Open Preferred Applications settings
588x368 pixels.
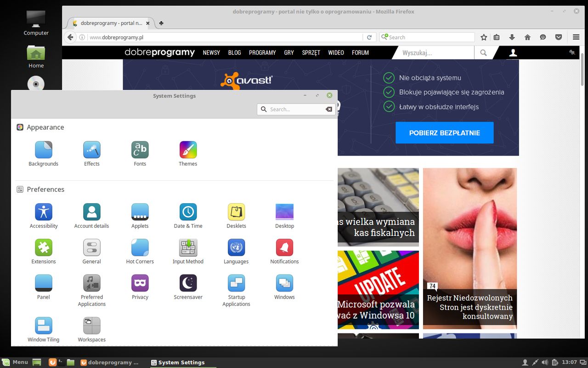point(92,290)
